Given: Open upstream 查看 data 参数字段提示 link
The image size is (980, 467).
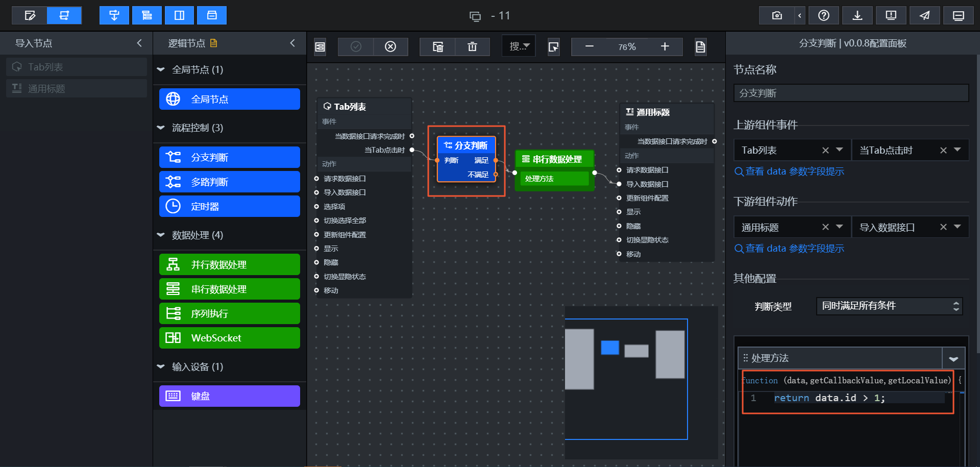Looking at the screenshot, I should coord(789,171).
